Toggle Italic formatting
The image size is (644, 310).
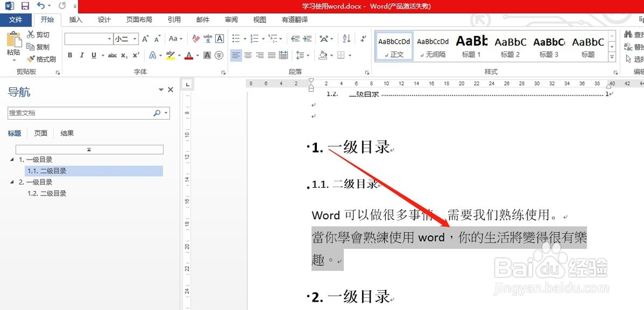tap(82, 55)
